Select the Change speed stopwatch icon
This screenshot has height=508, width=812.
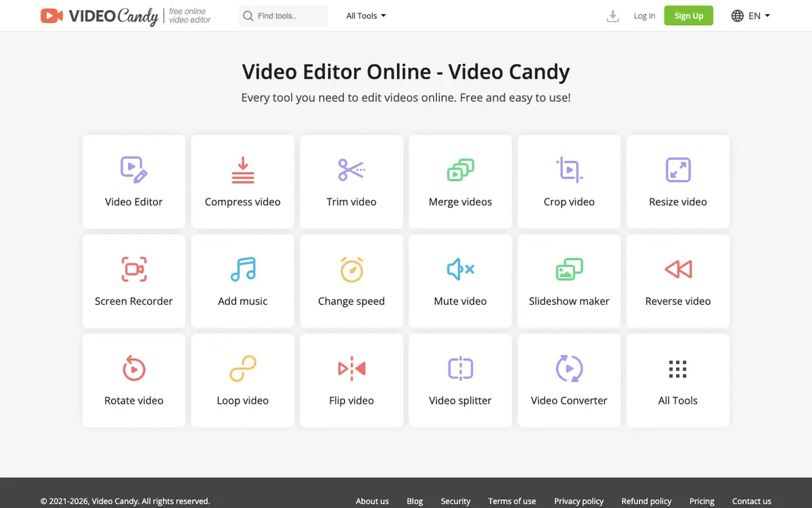pyautogui.click(x=352, y=269)
